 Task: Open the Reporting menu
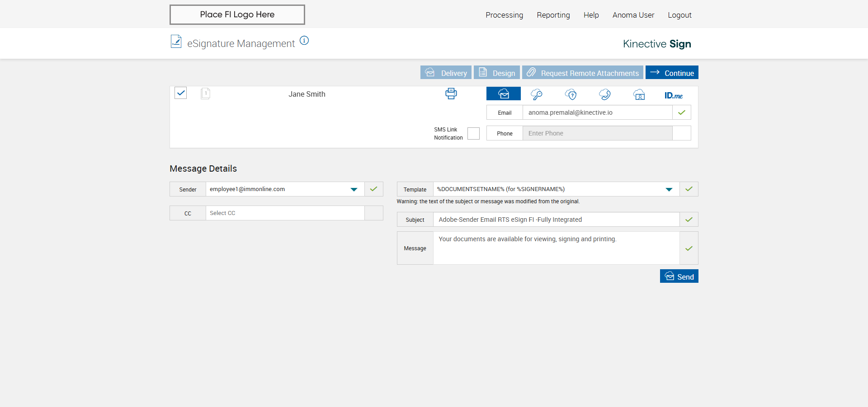coord(553,15)
